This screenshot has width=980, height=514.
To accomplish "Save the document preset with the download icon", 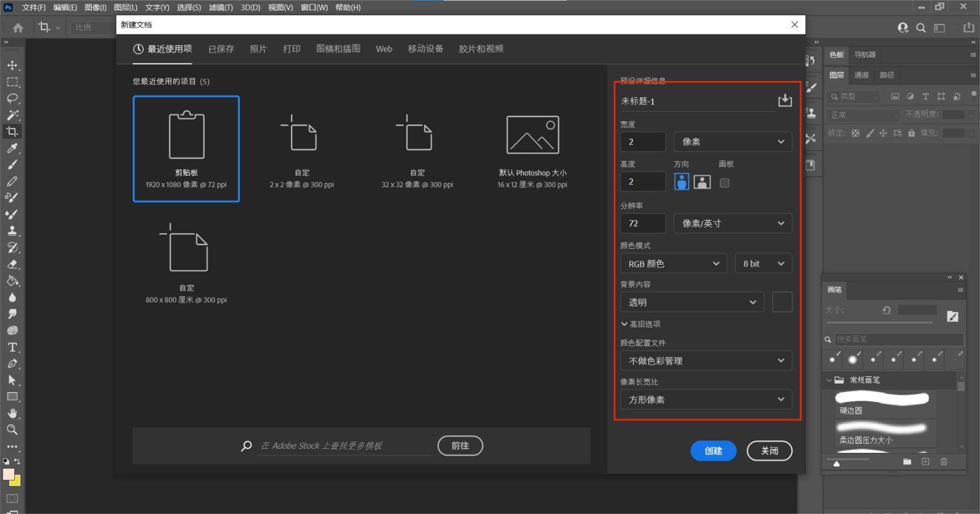I will click(x=785, y=100).
